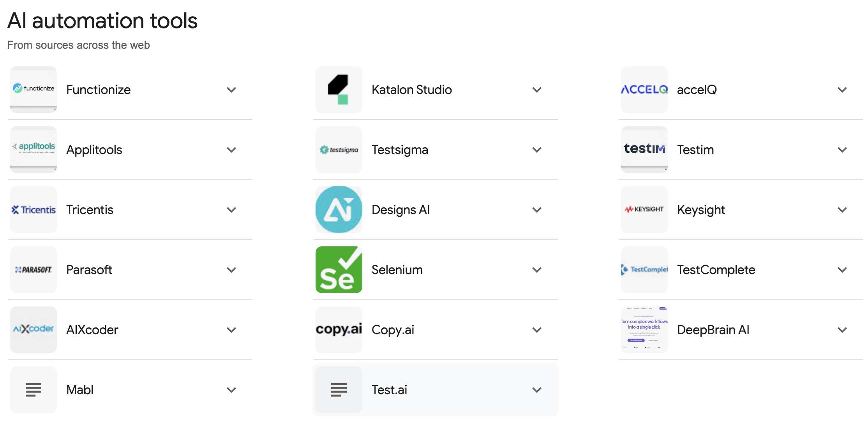Expand the Testim entry chevron
Image resolution: width=868 pixels, height=421 pixels.
tap(842, 150)
